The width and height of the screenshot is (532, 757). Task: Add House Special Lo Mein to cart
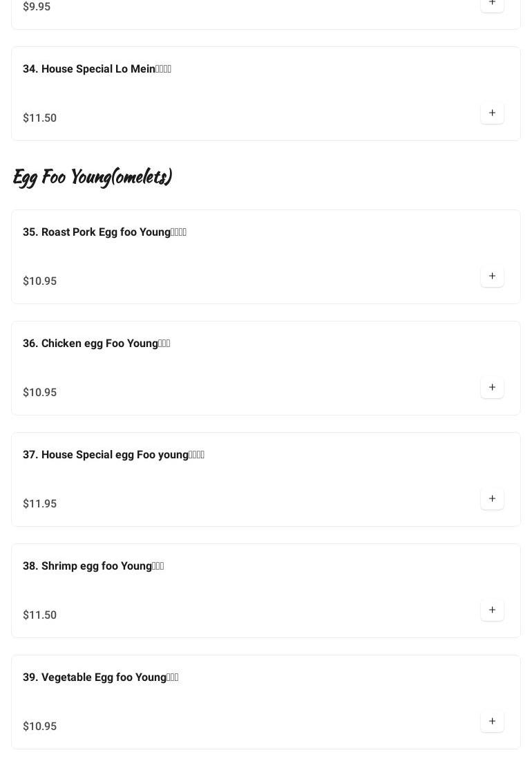click(492, 113)
